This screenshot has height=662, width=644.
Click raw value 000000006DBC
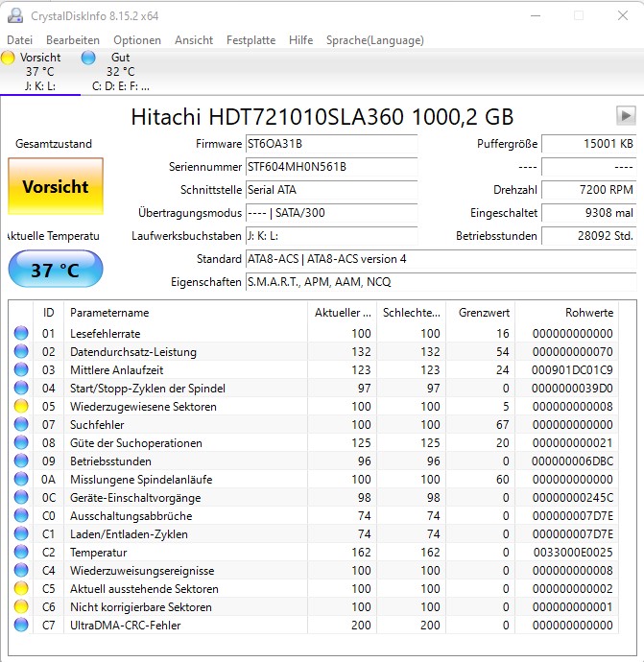(572, 461)
